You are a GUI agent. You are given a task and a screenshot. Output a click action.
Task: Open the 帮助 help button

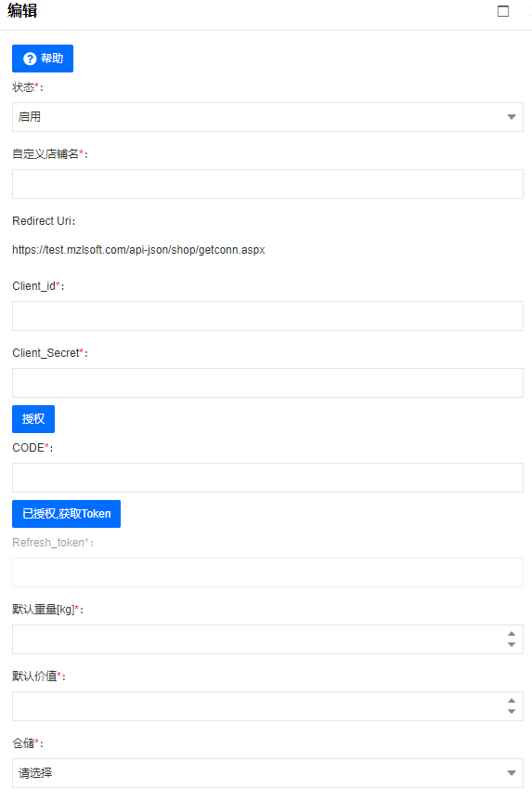pyautogui.click(x=43, y=59)
